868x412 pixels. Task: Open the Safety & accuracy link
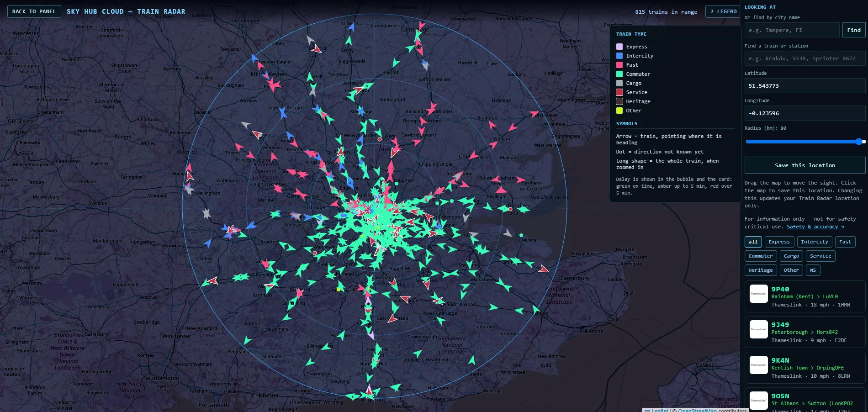(815, 227)
